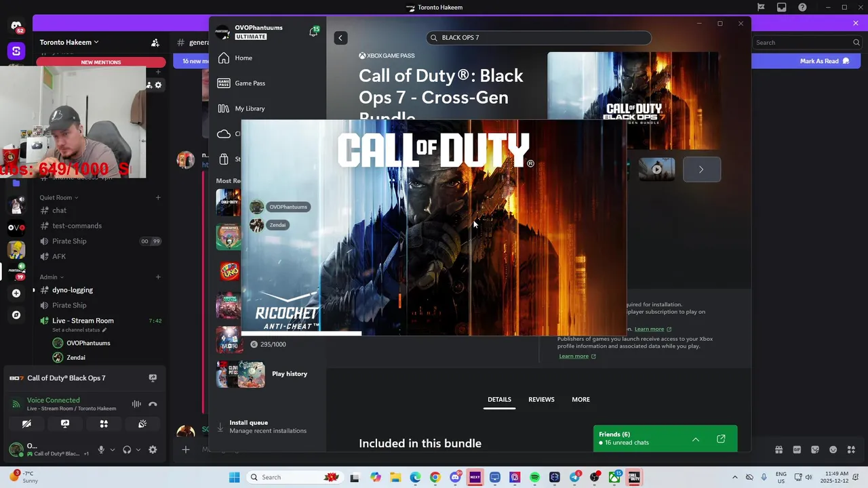Open headphones output options chevron

(x=138, y=449)
